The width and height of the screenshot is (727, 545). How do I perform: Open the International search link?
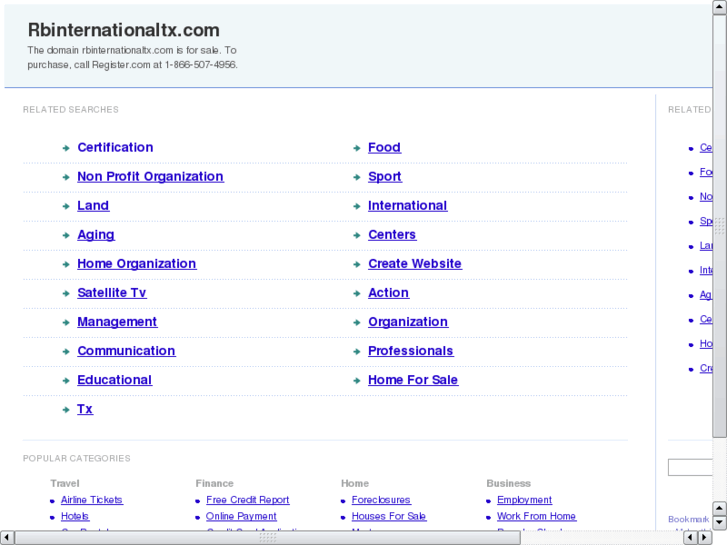[x=407, y=206]
